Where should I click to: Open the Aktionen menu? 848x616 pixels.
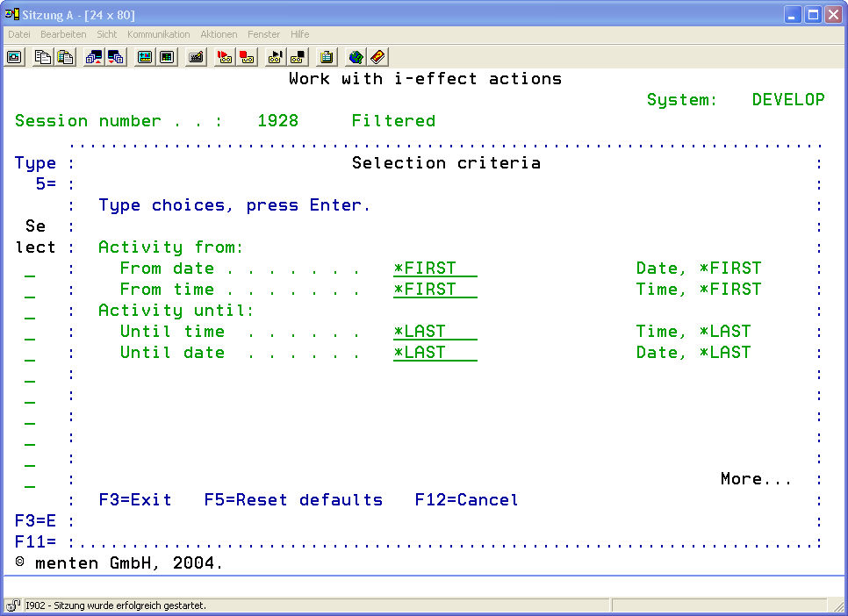pos(219,34)
